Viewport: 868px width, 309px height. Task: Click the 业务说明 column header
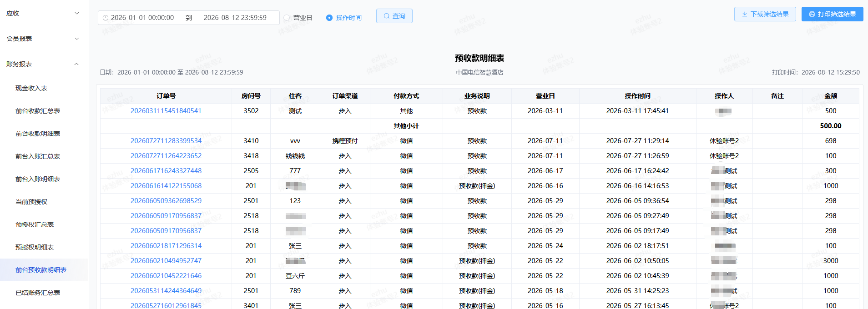[477, 96]
